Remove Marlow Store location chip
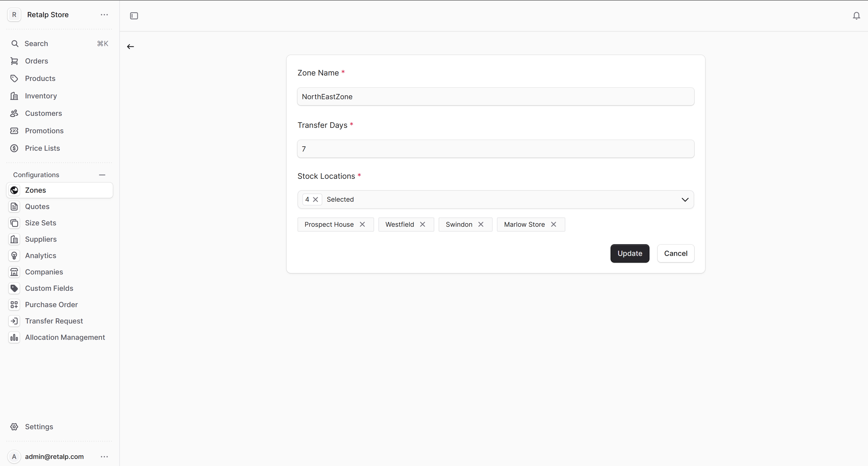 (x=553, y=224)
